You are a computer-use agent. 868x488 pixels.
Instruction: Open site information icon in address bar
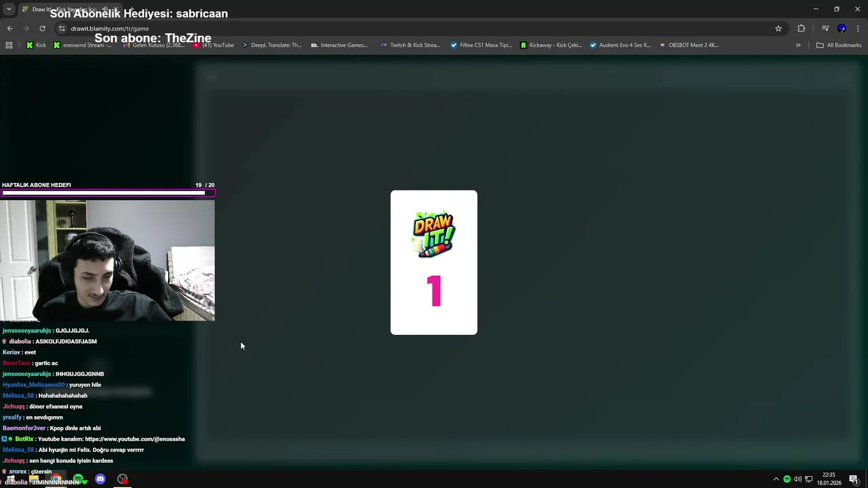click(62, 28)
